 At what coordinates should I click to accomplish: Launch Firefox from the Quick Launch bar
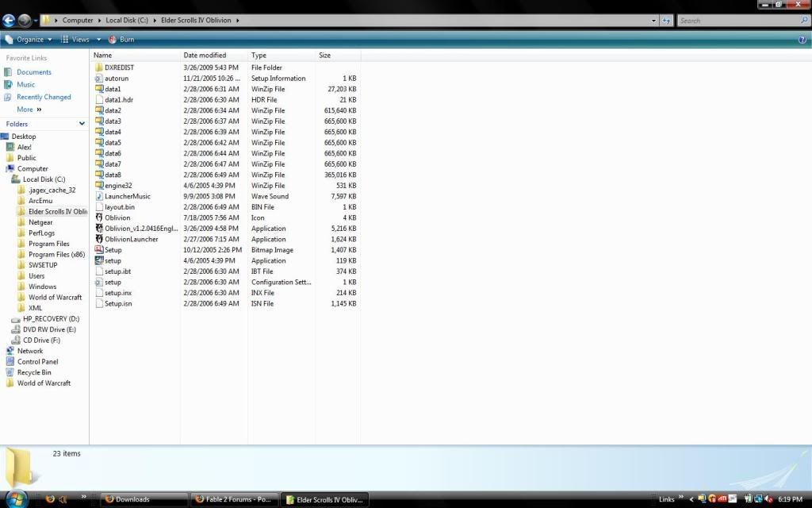tap(50, 499)
